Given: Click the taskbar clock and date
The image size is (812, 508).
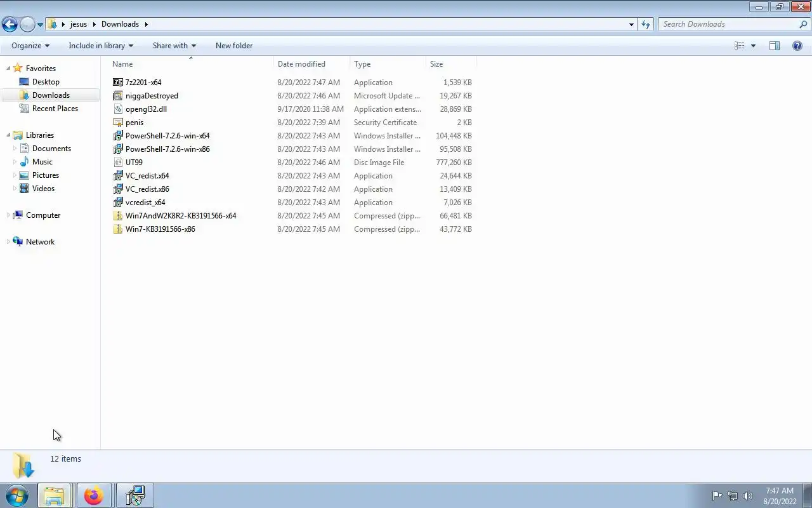Looking at the screenshot, I should click(780, 496).
